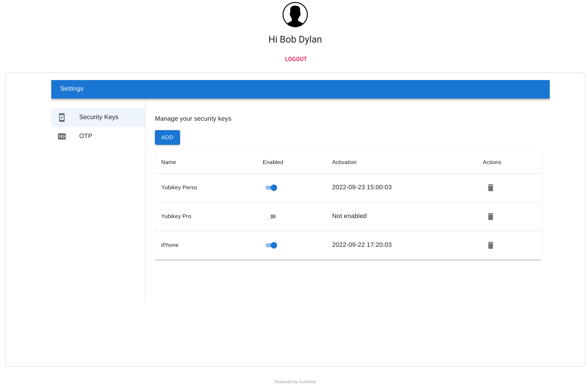This screenshot has width=588, height=388.
Task: Switch to the OTP section
Action: [x=86, y=136]
